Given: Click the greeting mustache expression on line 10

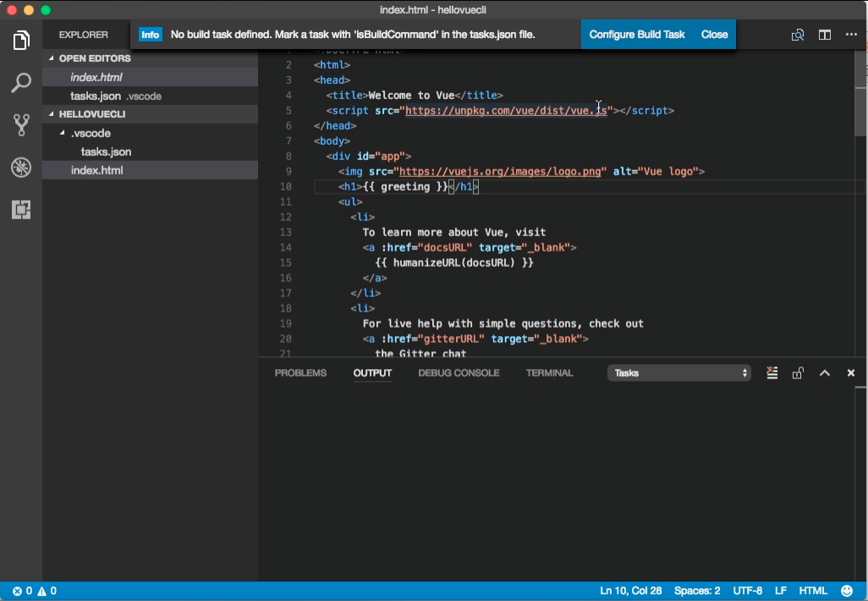Looking at the screenshot, I should tap(405, 187).
